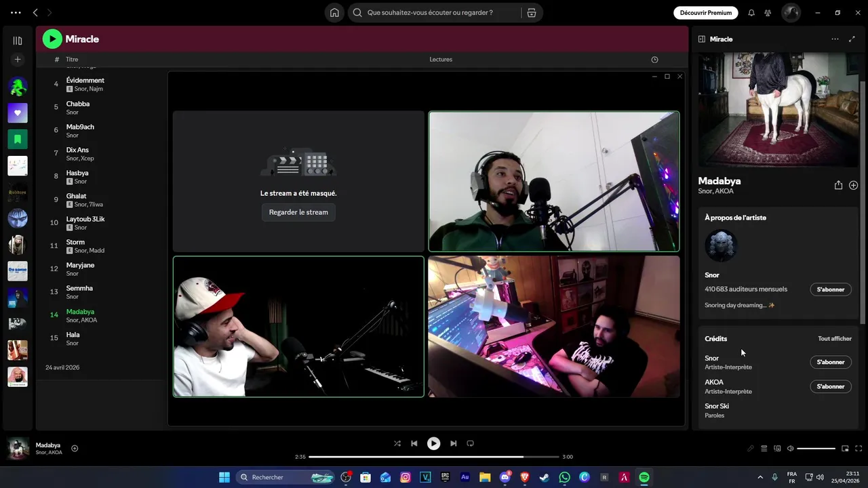This screenshot has width=868, height=488.
Task: Enter full screen from player bar icon
Action: 859,449
